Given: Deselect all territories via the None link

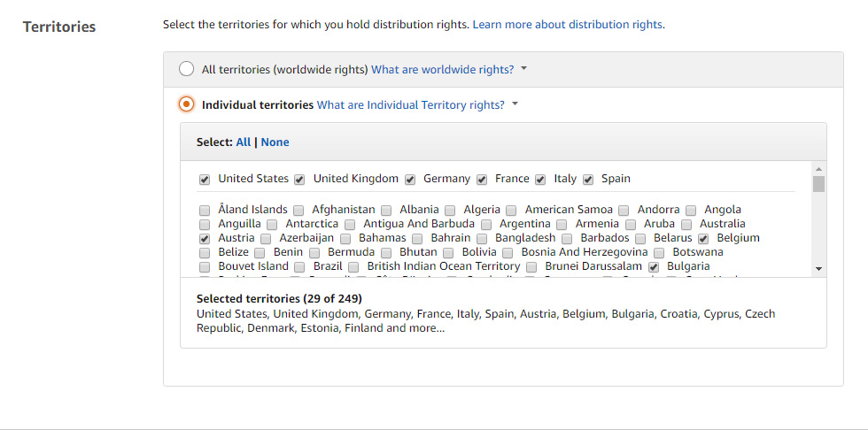Looking at the screenshot, I should [275, 142].
